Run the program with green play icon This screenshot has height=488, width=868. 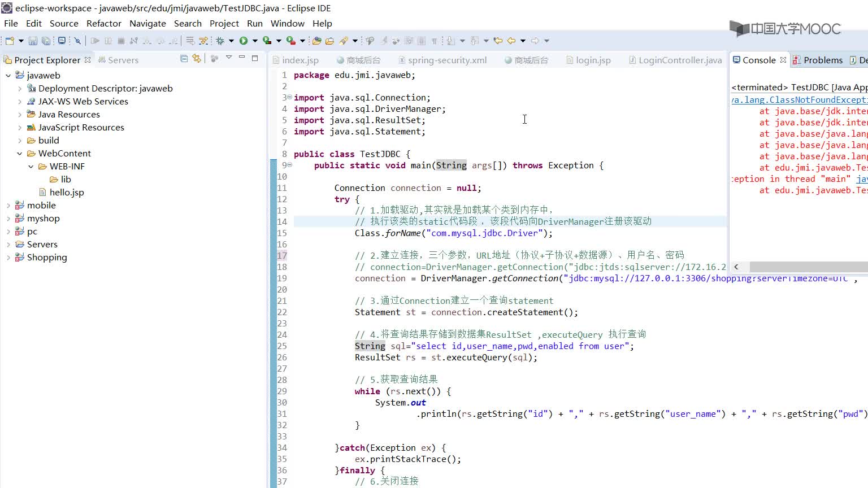244,41
